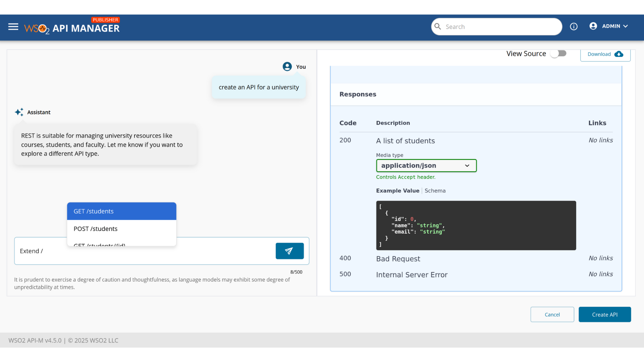Click the admin user avatar icon
The image size is (644, 362).
coord(593,26)
